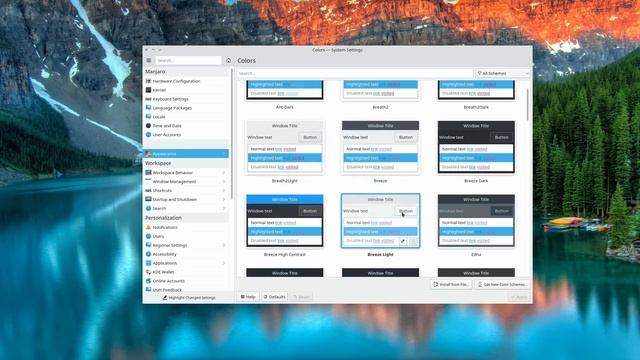Edit the Breeze Light scheme with pencil icon
Viewport: 640px width, 360px height.
403,241
